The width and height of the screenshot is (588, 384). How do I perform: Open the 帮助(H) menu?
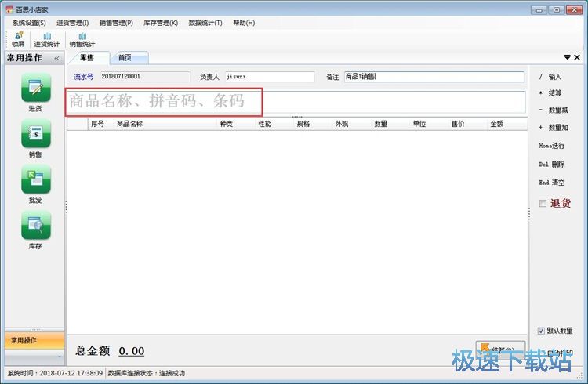[244, 23]
